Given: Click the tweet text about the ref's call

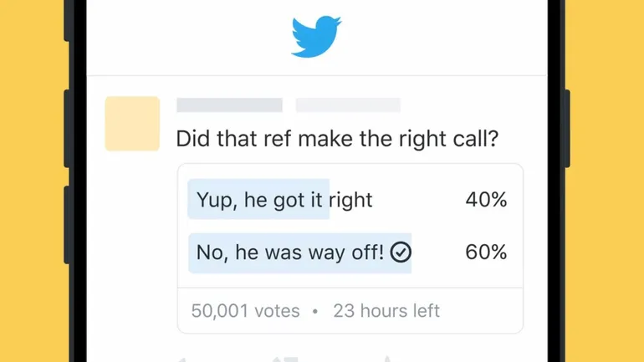Looking at the screenshot, I should (x=337, y=139).
